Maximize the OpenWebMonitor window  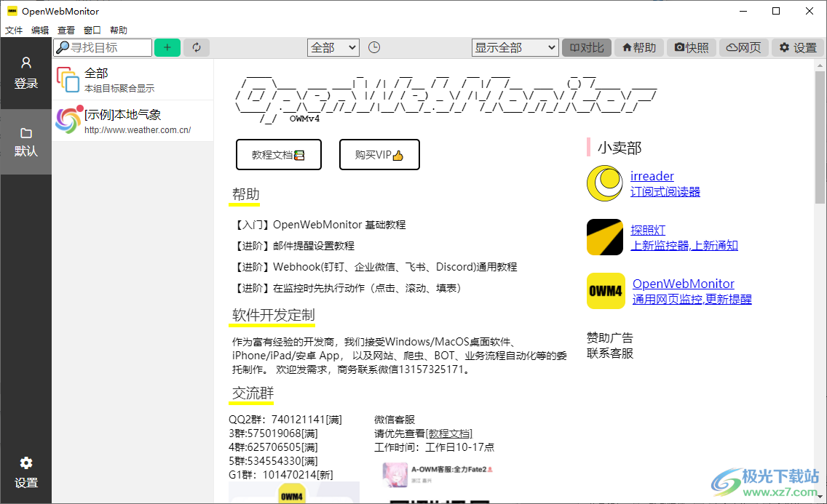point(776,11)
